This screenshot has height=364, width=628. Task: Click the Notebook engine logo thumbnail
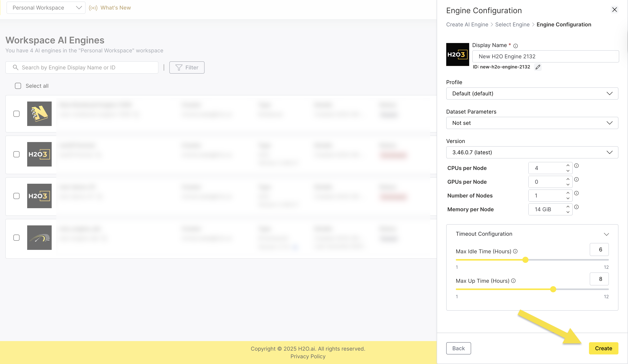click(39, 114)
